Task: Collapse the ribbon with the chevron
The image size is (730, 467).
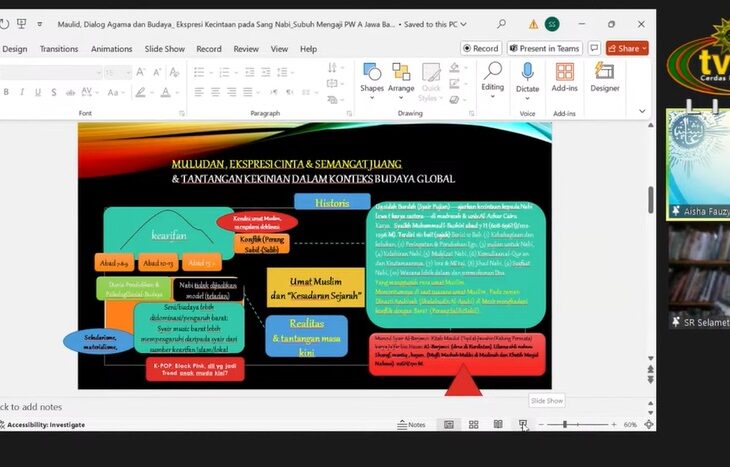Action: pyautogui.click(x=642, y=111)
